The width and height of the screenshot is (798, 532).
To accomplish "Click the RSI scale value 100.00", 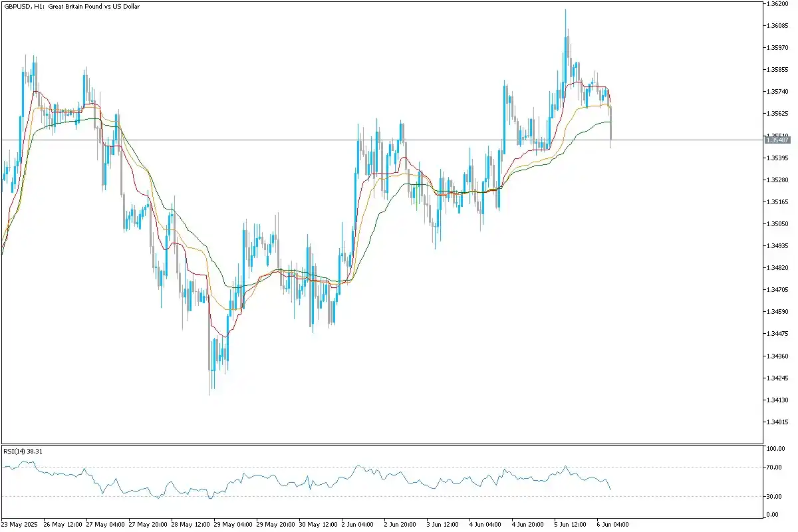I will point(776,449).
